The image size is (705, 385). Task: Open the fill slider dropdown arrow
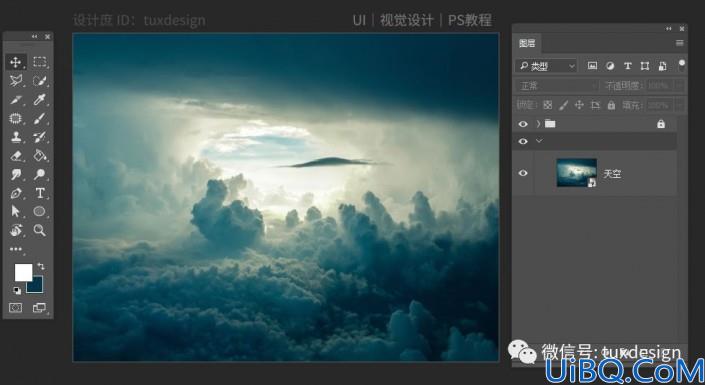pos(679,105)
